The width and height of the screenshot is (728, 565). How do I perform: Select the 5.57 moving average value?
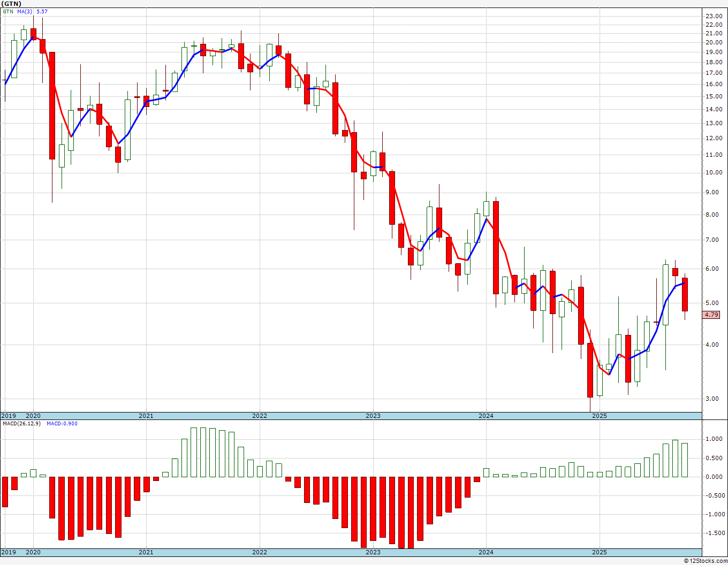click(42, 11)
